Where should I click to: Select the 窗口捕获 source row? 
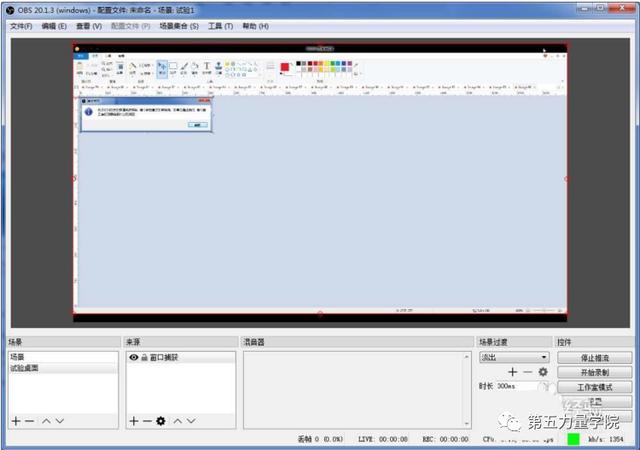(181, 358)
